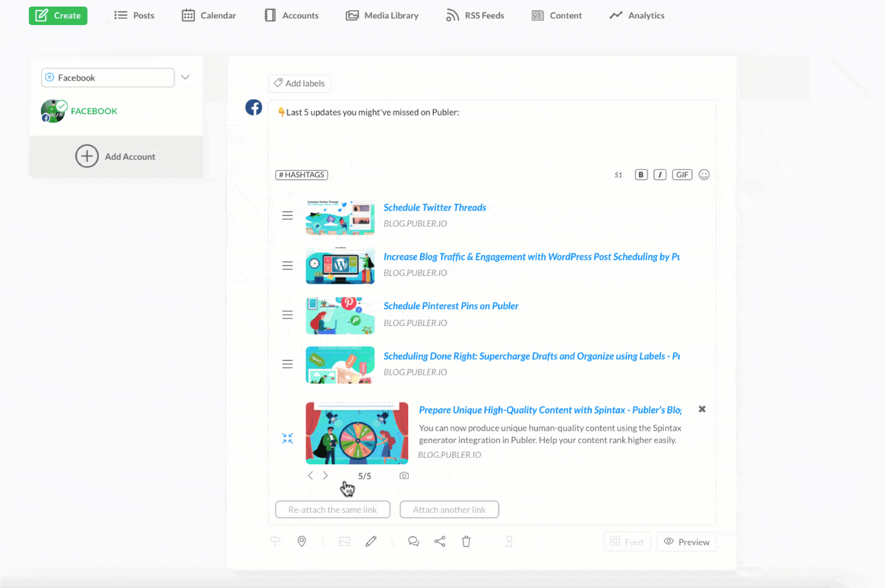Toggle selection of the FACEBOOK account avatar
The height and width of the screenshot is (588, 885).
coord(53,111)
